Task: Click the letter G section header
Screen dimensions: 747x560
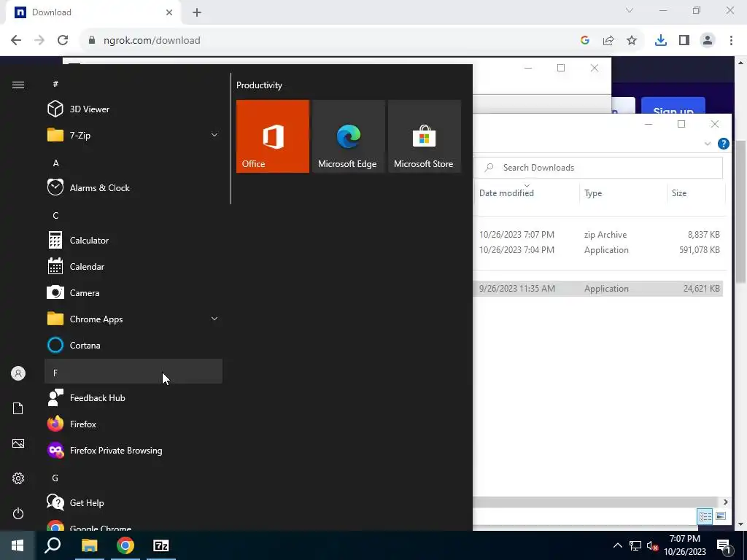Action: [133, 478]
